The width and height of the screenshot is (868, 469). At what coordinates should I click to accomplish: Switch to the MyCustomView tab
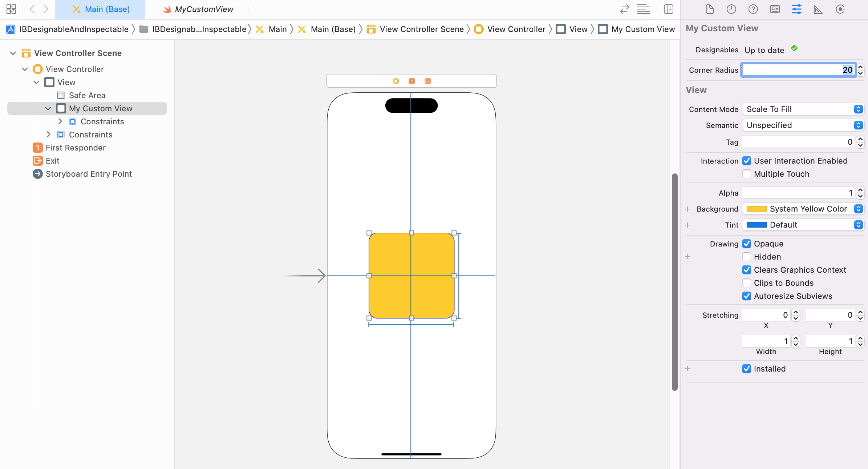click(x=198, y=9)
